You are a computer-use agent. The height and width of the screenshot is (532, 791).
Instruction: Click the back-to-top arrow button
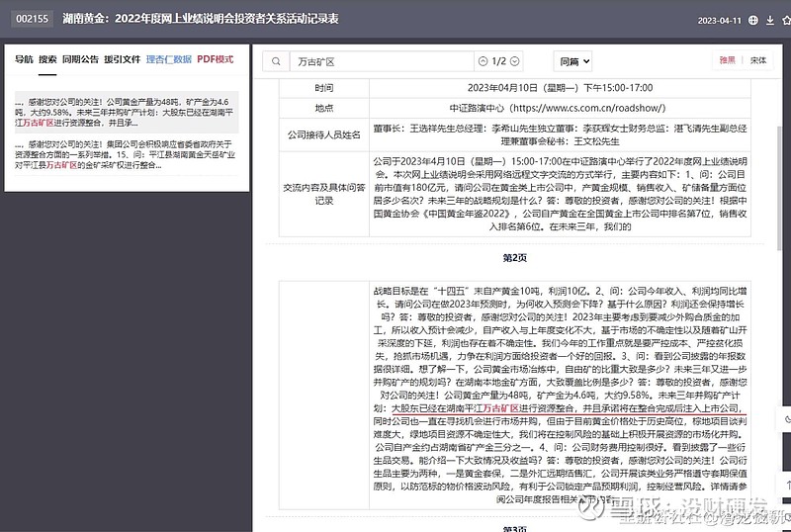coord(786,486)
